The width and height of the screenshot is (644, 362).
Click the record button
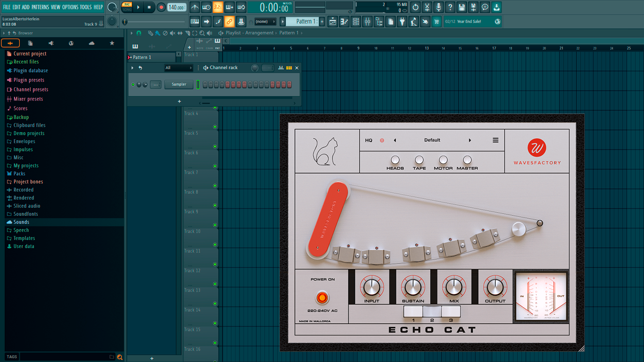pos(161,7)
